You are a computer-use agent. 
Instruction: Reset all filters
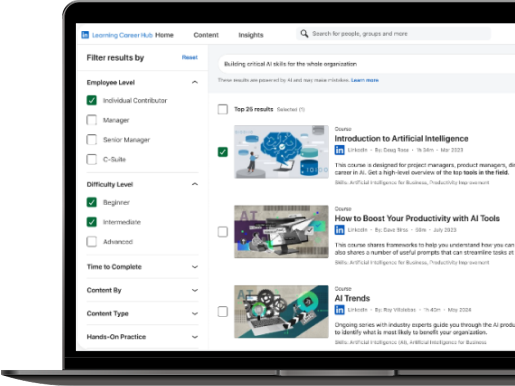click(190, 57)
